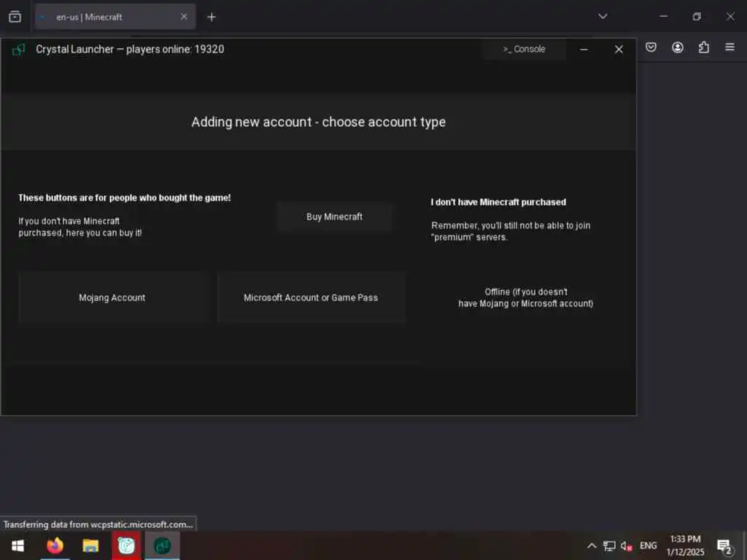Open File Explorer from the taskbar
Viewport: 747px width, 560px height.
pyautogui.click(x=90, y=545)
